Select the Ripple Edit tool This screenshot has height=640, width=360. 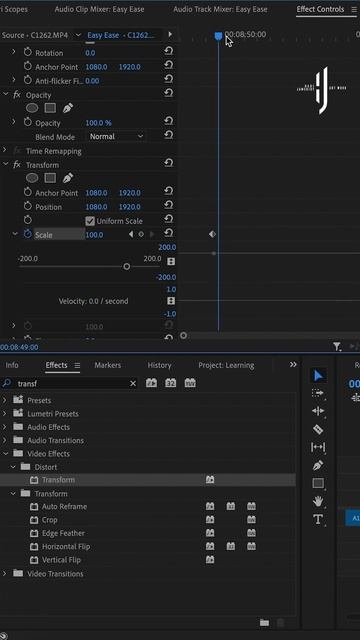click(x=318, y=411)
